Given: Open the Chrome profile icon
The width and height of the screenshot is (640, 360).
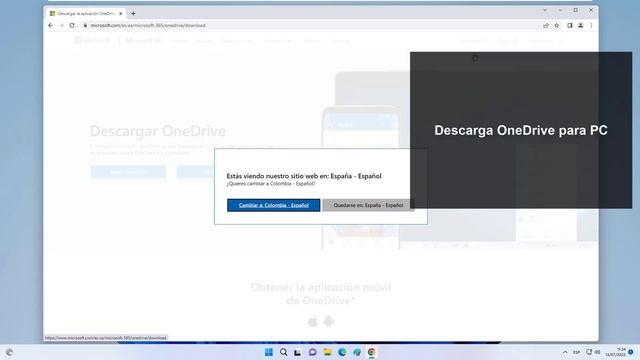Looking at the screenshot, I should (x=580, y=25).
